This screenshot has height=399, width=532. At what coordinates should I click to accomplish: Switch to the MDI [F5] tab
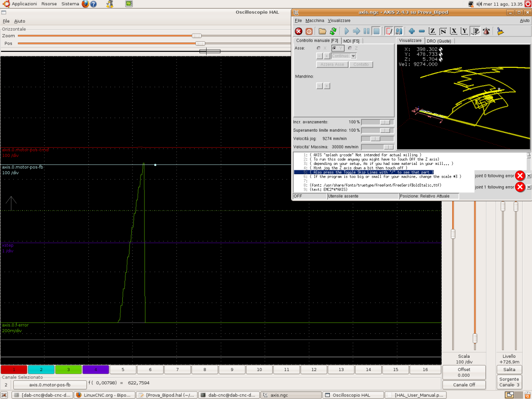tap(351, 41)
